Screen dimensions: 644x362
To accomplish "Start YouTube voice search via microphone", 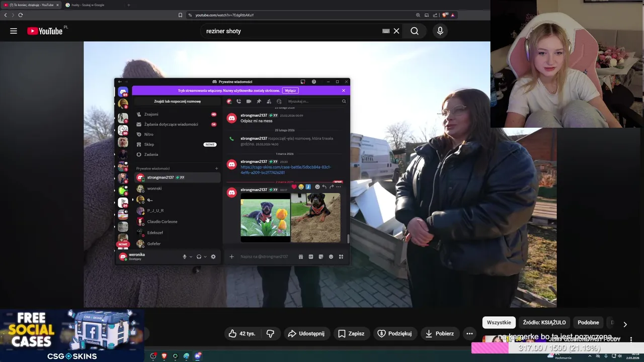I will point(440,31).
